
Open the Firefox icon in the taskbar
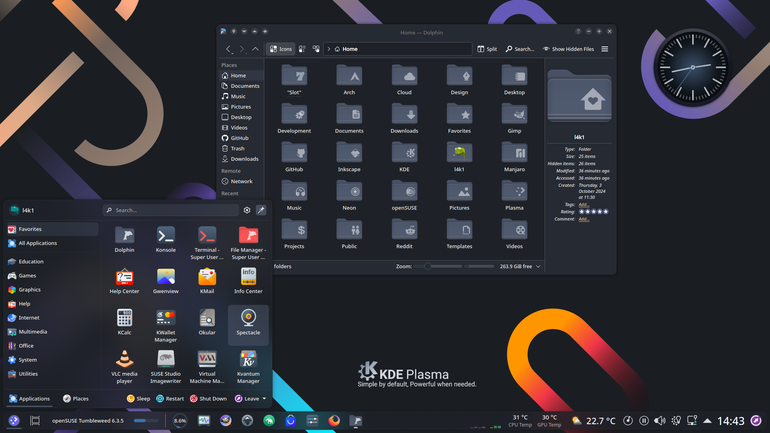(x=334, y=421)
